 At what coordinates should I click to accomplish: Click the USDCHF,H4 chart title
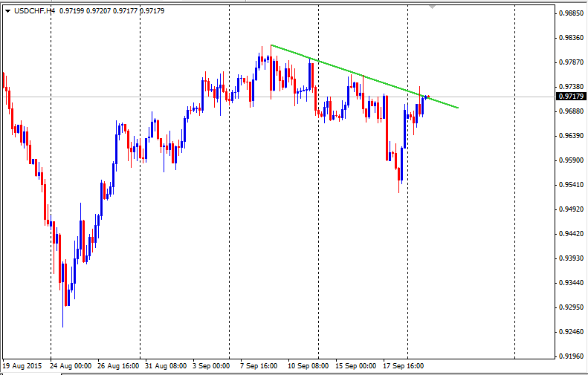[34, 11]
